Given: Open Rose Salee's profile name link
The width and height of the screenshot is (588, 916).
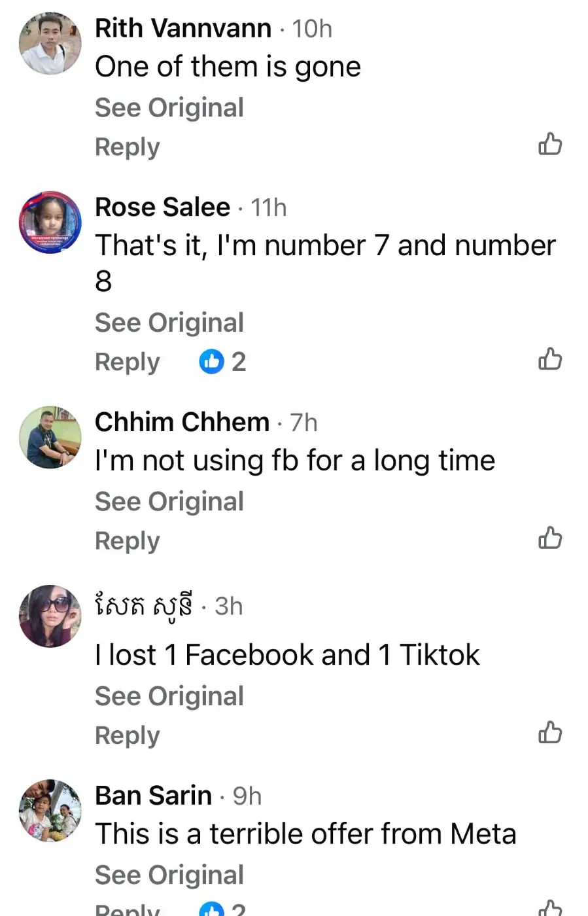Looking at the screenshot, I should (162, 207).
